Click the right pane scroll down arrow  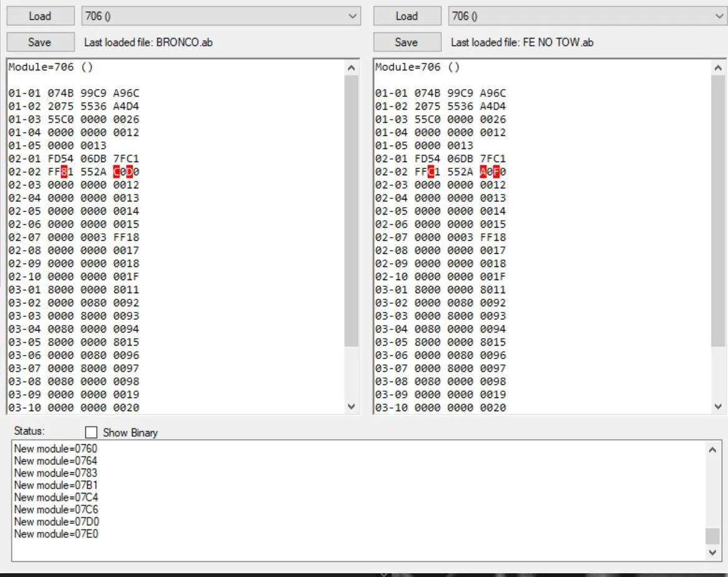pyautogui.click(x=718, y=407)
